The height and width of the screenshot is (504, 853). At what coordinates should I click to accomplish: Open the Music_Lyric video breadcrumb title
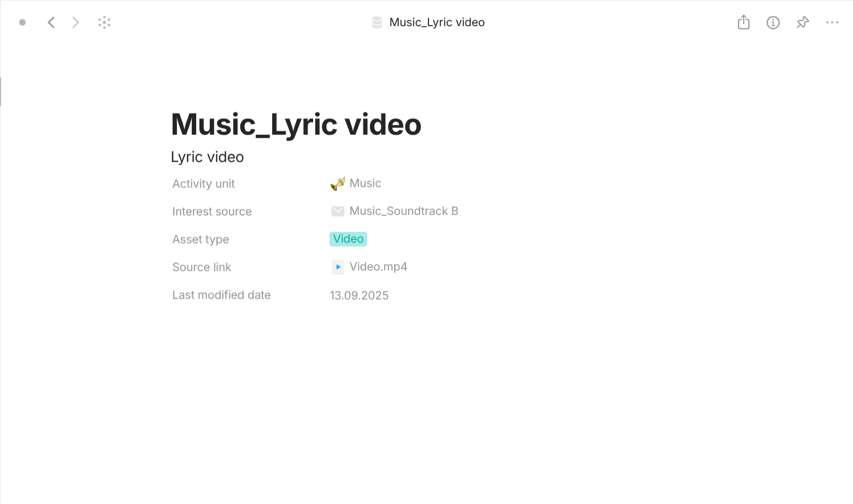click(x=437, y=22)
